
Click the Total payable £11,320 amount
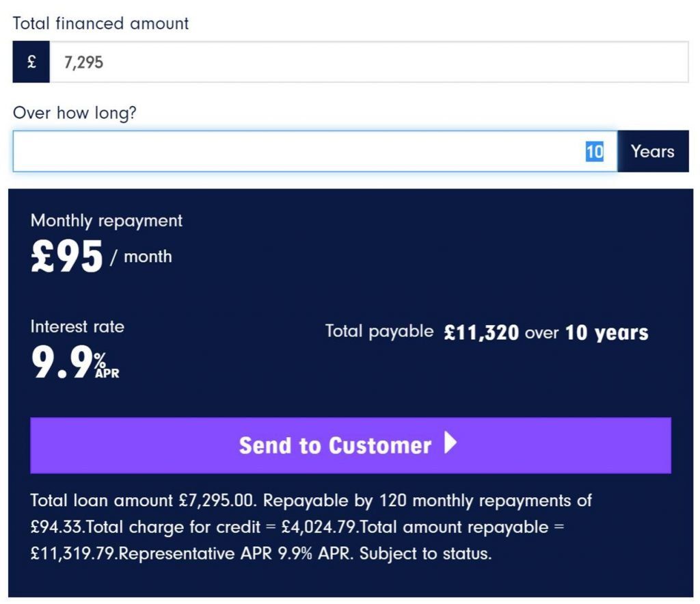tap(481, 332)
